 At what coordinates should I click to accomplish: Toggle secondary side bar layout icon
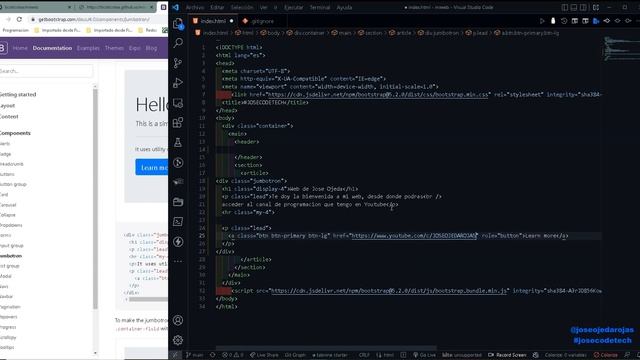click(x=583, y=7)
